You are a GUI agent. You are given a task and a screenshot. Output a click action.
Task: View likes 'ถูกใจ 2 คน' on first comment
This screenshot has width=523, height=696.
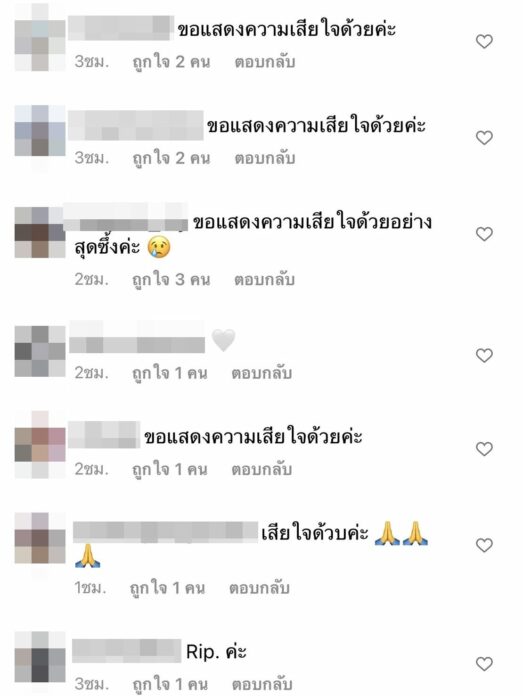point(171,62)
